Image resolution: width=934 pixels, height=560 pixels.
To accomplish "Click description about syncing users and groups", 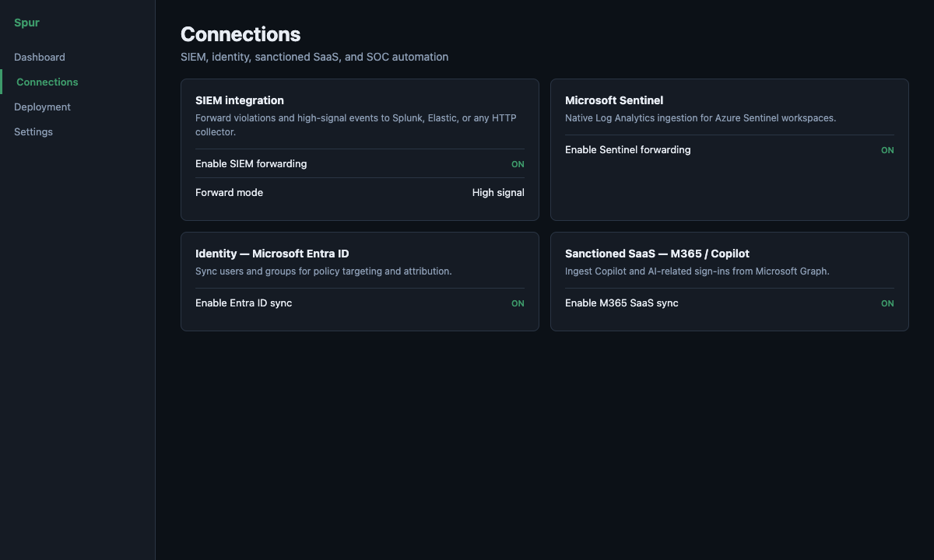I will click(324, 271).
